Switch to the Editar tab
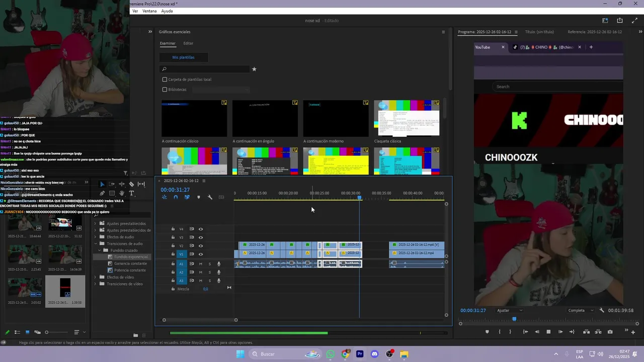 coord(188,43)
